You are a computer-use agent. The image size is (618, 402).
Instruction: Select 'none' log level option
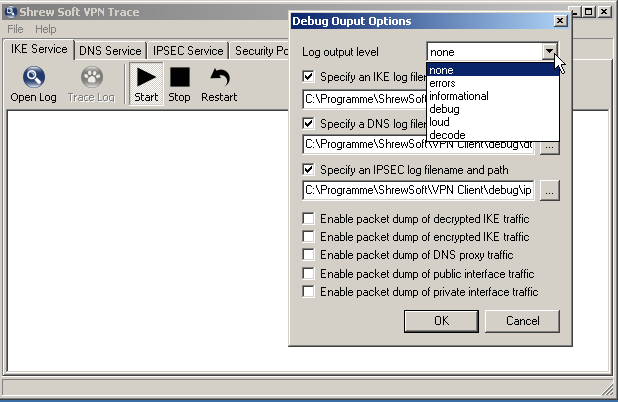[x=493, y=70]
